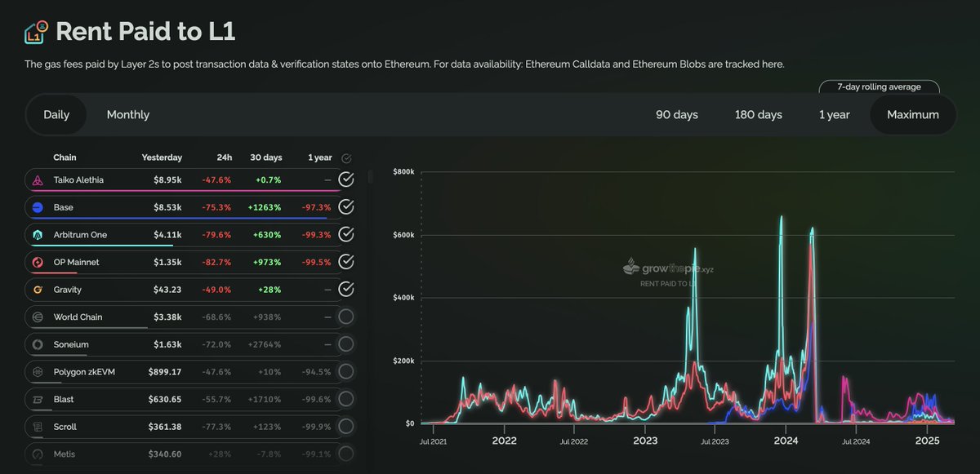Sort by the Yesterday column header
Screen dimensions: 980x474
click(162, 157)
